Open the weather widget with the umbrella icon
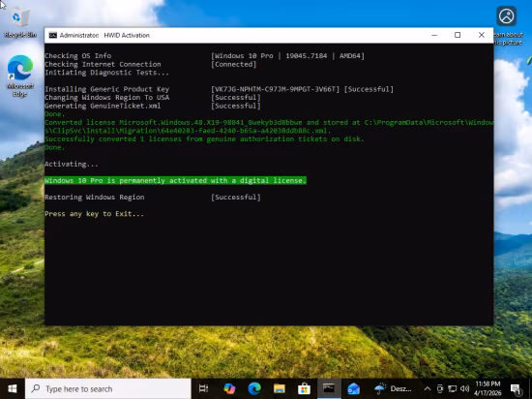 (x=393, y=388)
